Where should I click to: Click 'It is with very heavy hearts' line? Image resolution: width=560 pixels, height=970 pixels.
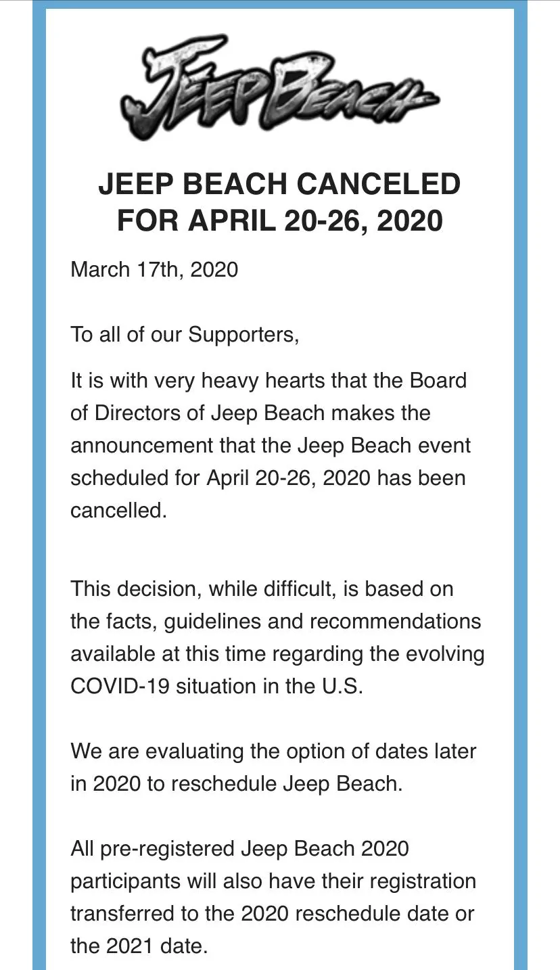(x=269, y=380)
